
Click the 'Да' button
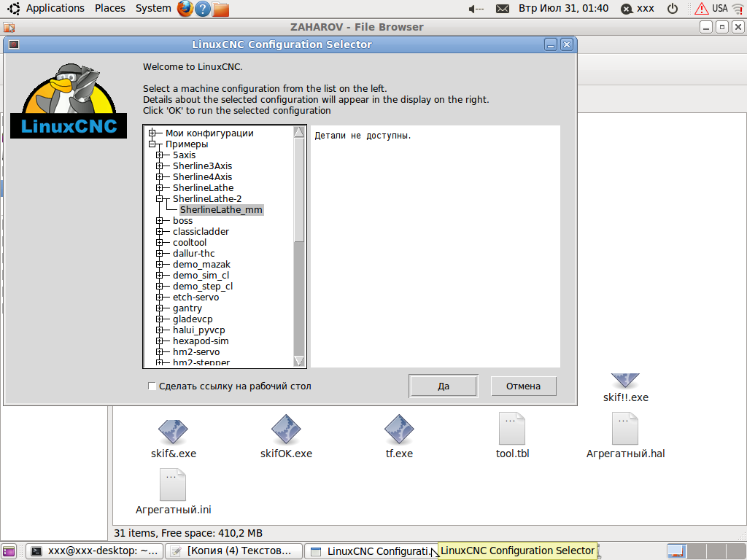(443, 386)
